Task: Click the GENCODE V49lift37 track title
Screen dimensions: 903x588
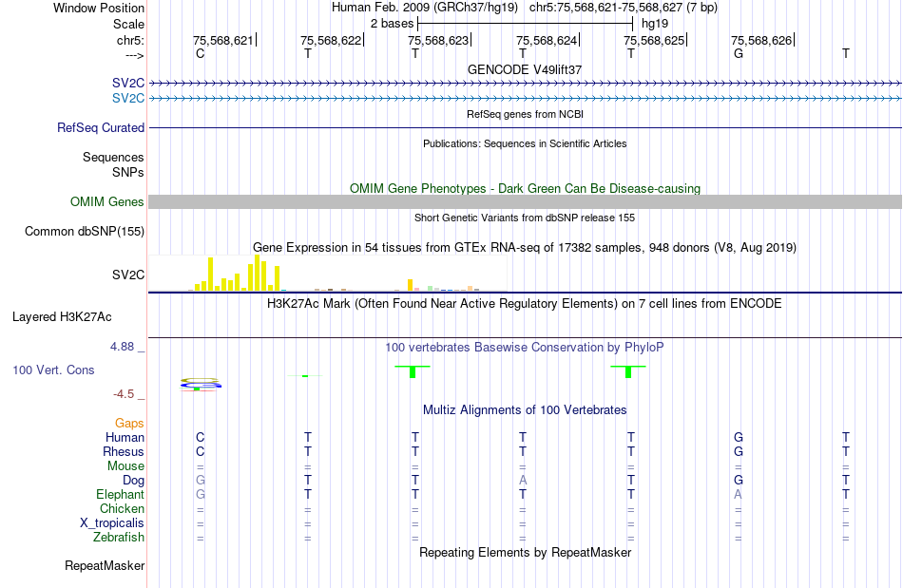Action: click(525, 69)
